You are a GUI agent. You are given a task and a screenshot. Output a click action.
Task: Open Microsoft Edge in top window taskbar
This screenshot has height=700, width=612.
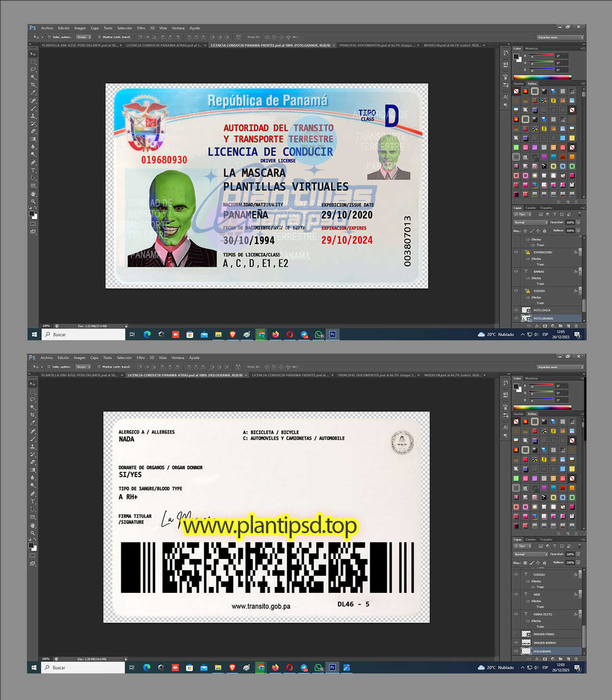point(147,335)
